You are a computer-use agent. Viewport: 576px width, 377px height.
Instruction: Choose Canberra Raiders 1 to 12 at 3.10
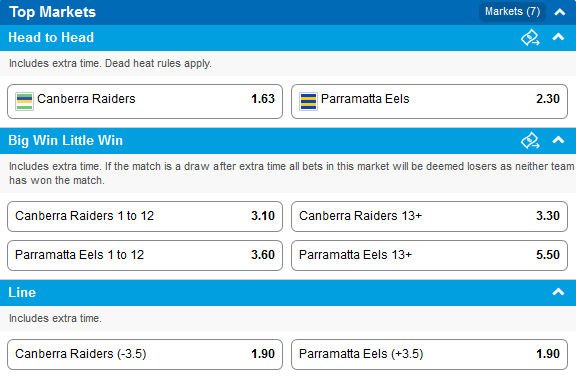pos(145,216)
